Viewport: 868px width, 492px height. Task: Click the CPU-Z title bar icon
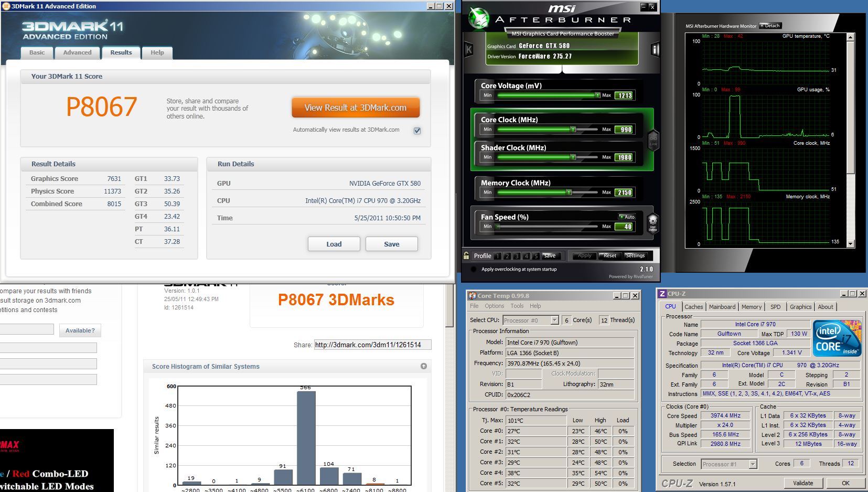pos(662,294)
